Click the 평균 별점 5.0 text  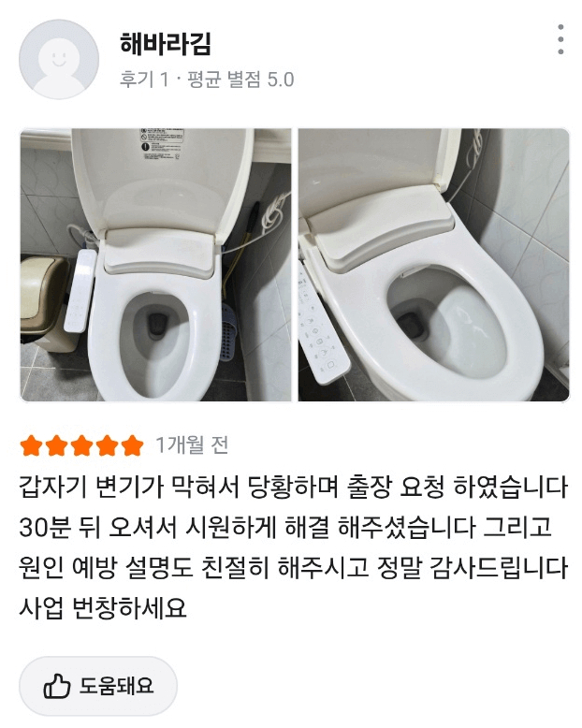click(240, 80)
